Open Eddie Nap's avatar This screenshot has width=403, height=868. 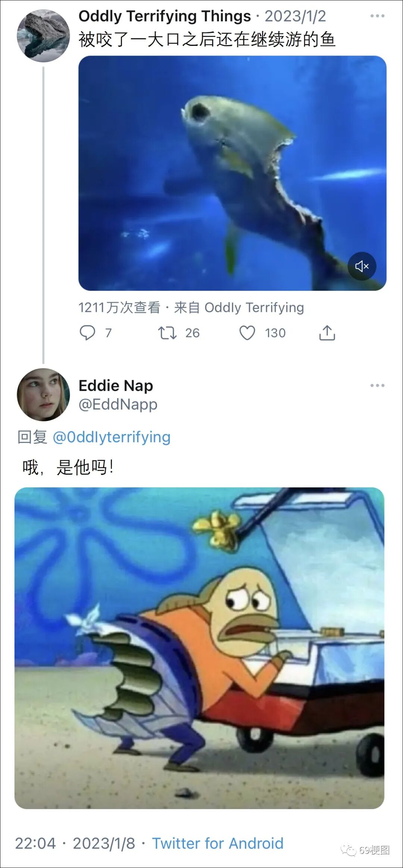point(43,394)
